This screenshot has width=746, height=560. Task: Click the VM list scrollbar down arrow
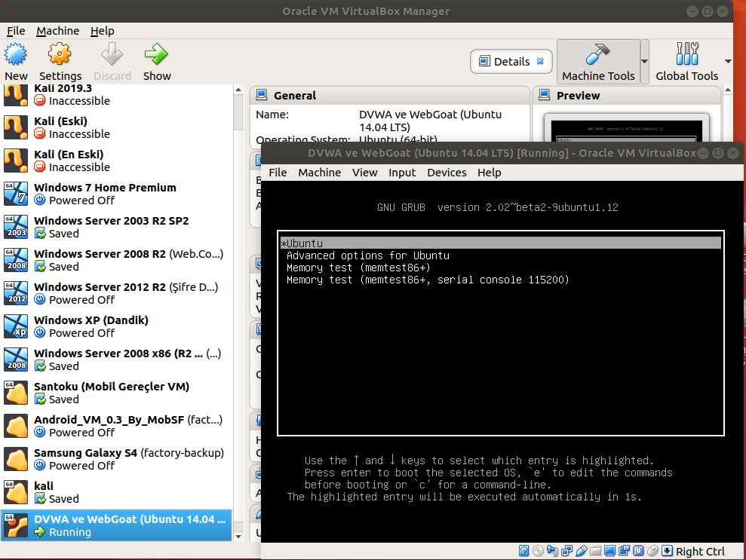(238, 537)
